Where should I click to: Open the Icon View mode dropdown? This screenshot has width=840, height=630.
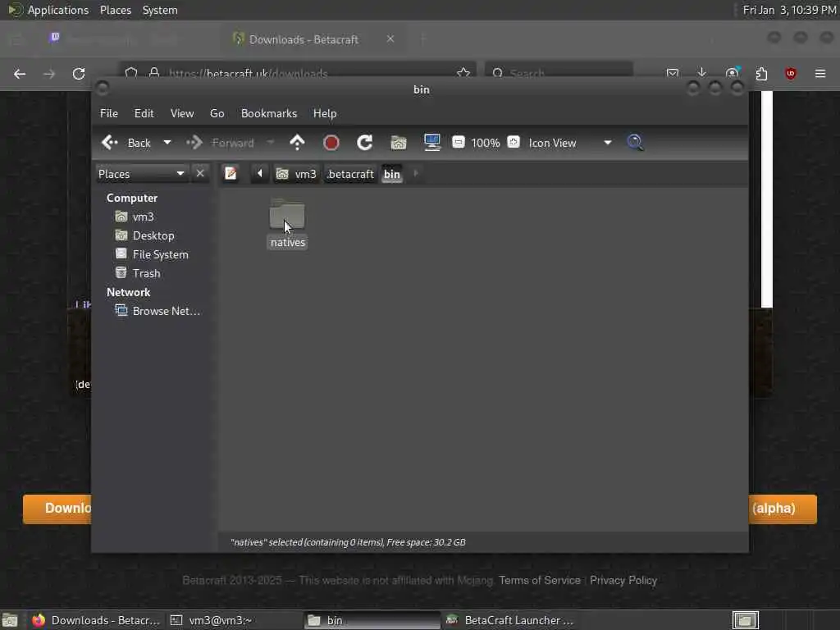tap(570, 143)
